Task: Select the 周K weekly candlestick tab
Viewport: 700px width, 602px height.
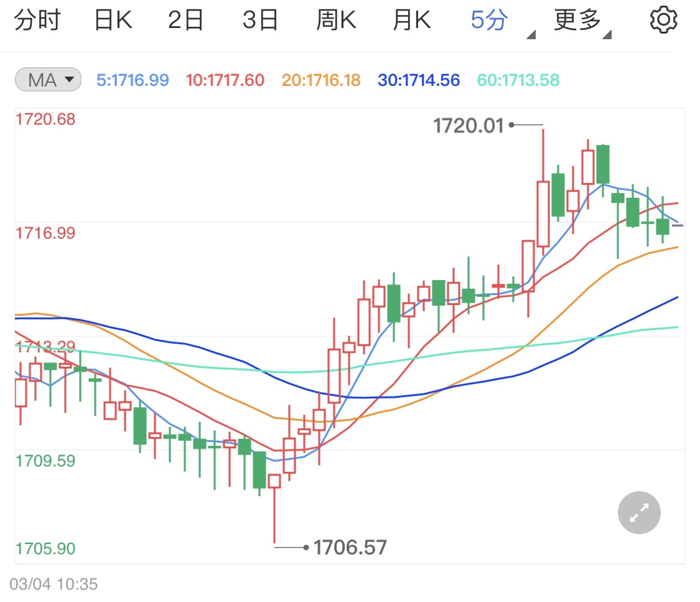Action: 336,20
